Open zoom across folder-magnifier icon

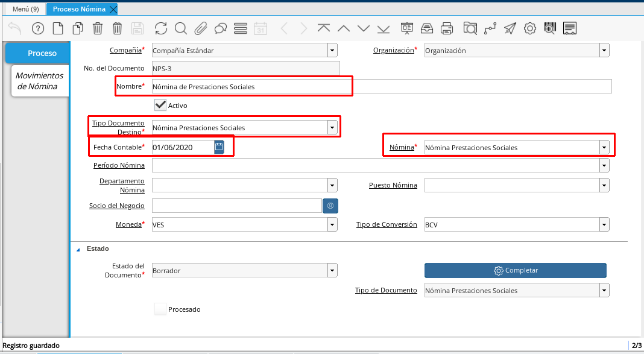[470, 28]
